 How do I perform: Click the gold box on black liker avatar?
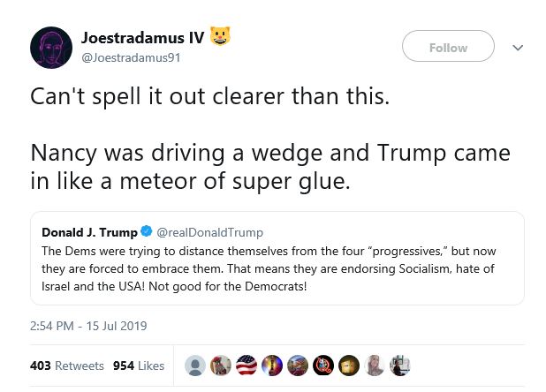tap(349, 366)
